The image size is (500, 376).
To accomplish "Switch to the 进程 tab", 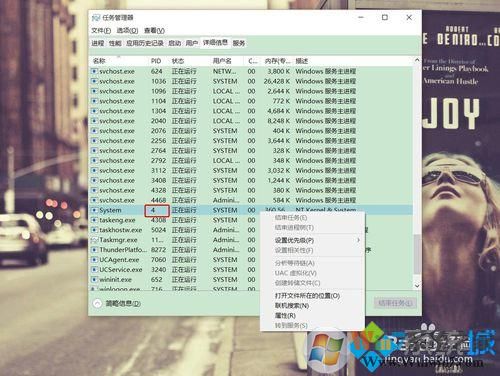I will point(98,43).
